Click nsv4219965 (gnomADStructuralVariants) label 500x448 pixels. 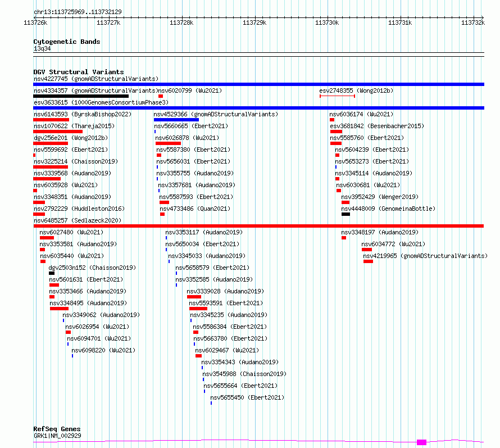425,256
